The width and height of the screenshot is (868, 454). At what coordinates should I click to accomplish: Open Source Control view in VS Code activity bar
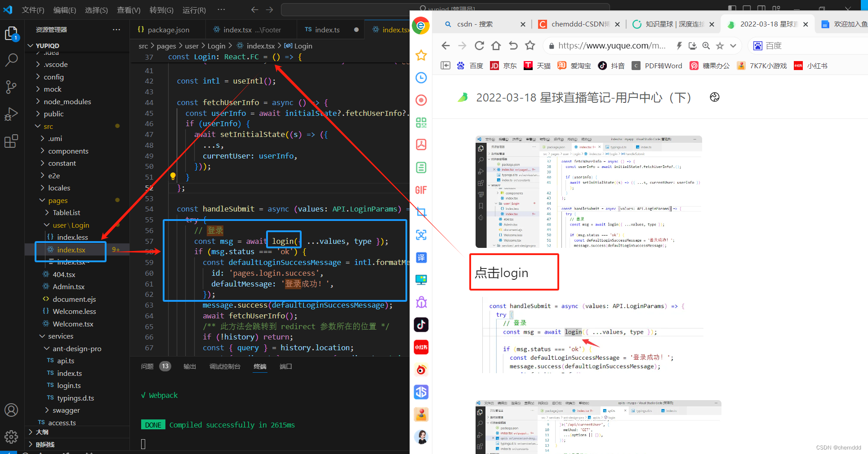click(11, 87)
